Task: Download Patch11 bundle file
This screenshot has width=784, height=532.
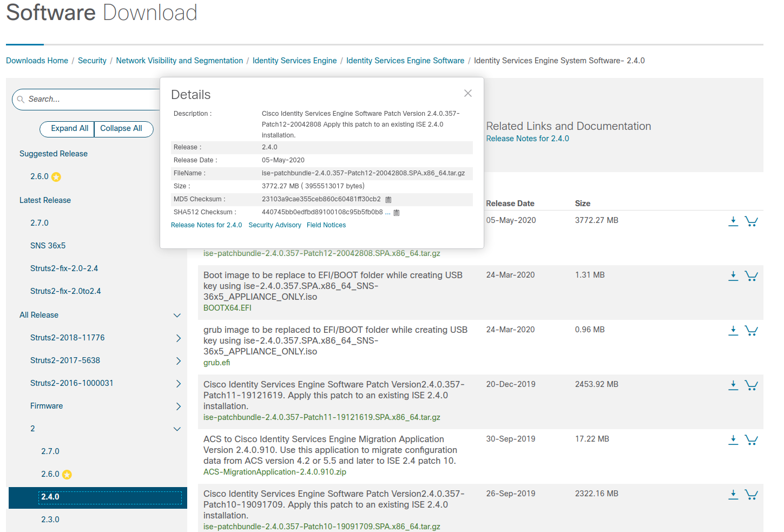Action: 733,385
